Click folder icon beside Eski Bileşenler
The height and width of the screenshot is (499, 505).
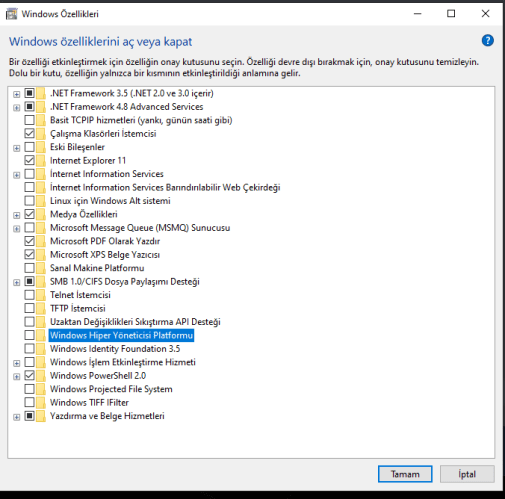click(x=41, y=147)
